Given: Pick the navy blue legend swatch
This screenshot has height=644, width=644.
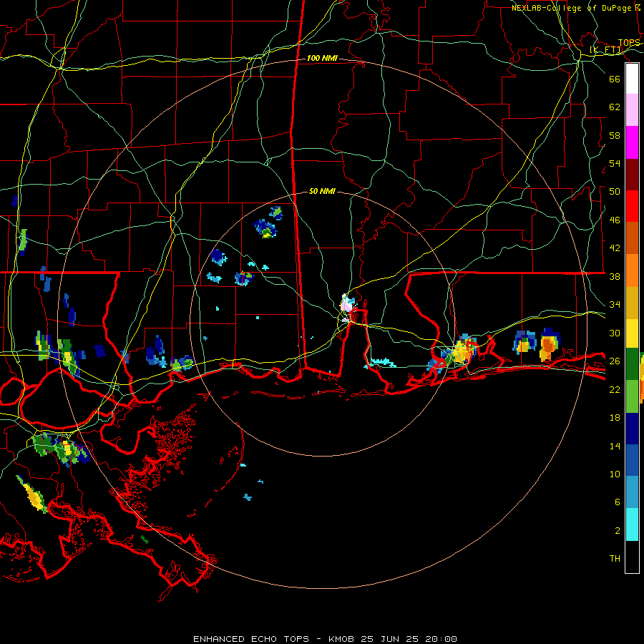Looking at the screenshot, I should pos(632,429).
